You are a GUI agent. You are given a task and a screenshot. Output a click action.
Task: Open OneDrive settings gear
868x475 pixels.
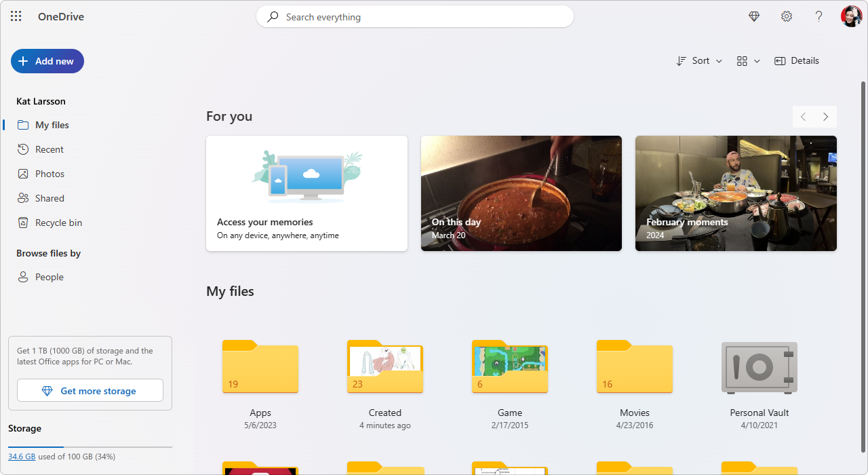coord(786,16)
